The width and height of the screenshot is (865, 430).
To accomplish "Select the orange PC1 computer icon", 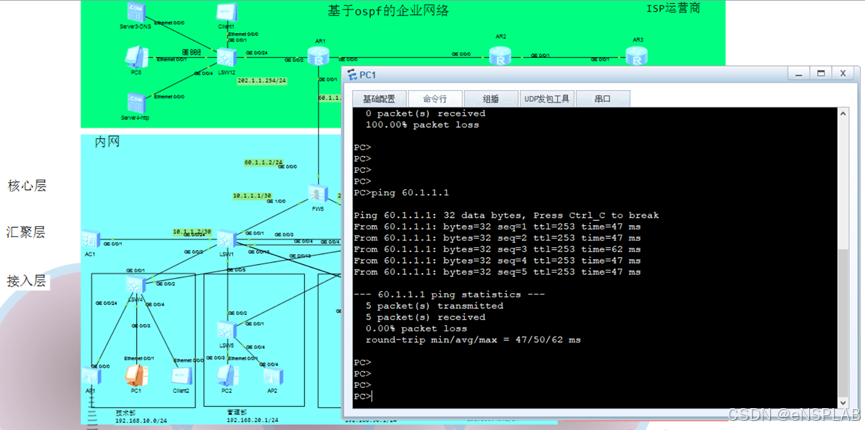I will tap(135, 375).
